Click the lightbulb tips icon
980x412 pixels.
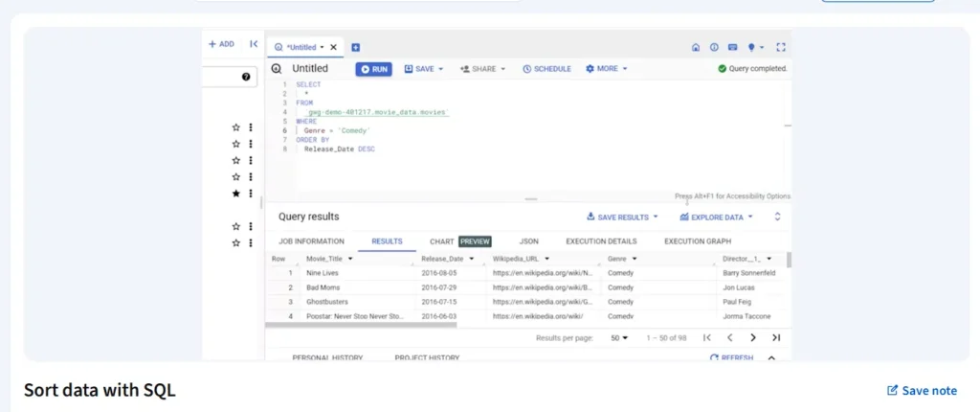coord(752,47)
